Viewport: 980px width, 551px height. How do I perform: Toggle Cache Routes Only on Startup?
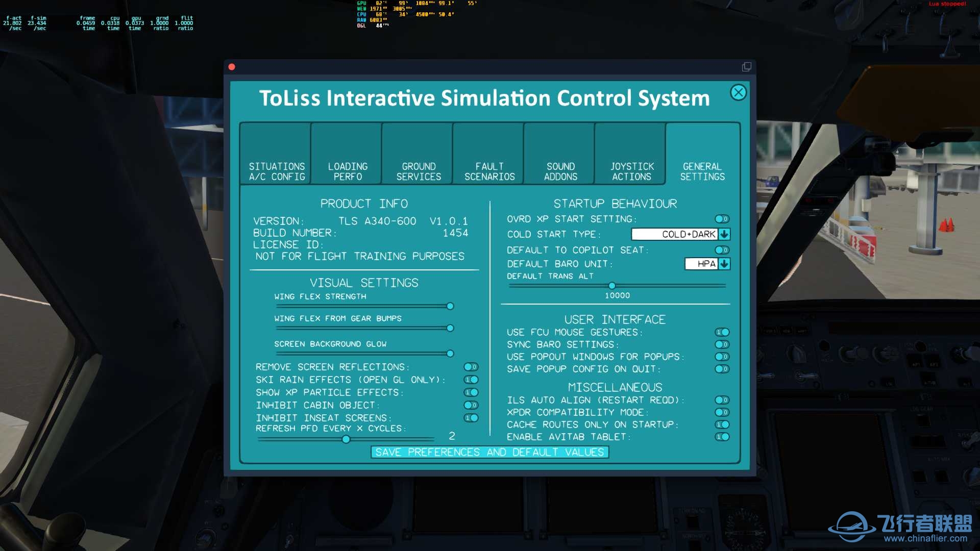coord(722,424)
